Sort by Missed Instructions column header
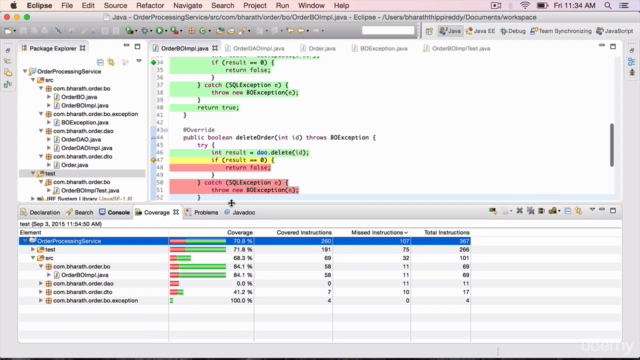Screen dimensions: 640x360 379,233
